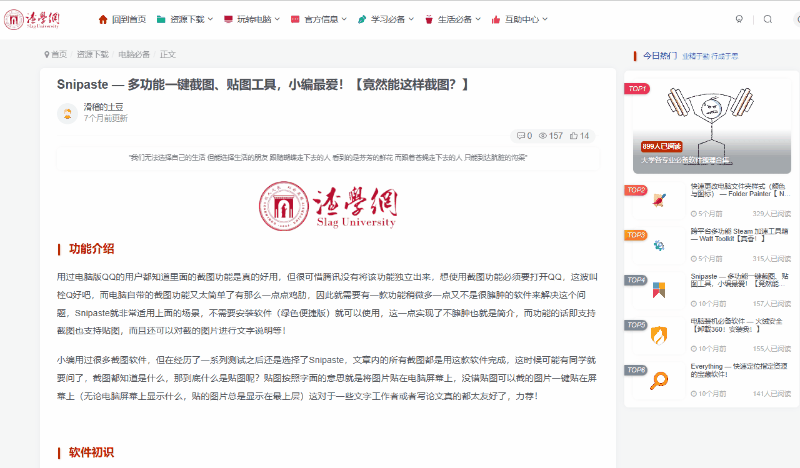Click the Everything magnifier icon in TOP6

click(x=659, y=380)
